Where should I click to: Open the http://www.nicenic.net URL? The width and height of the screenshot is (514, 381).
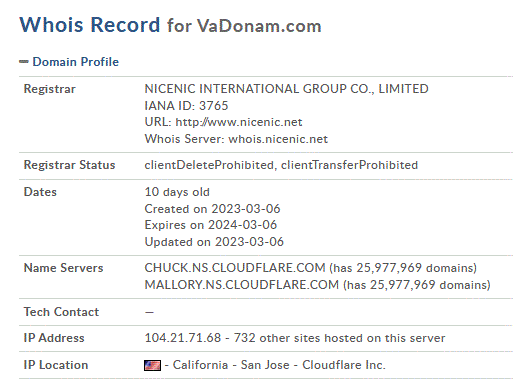pyautogui.click(x=239, y=122)
